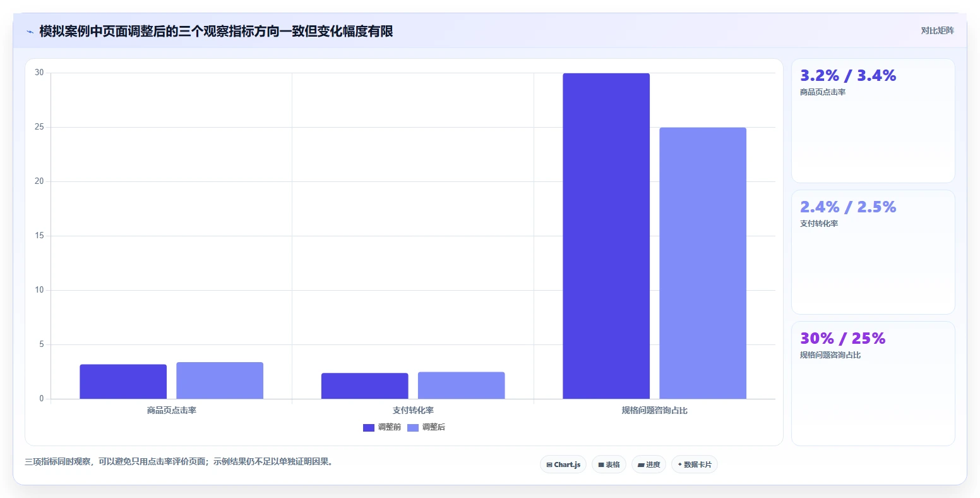Toggle the 调整前 legend swatch
This screenshot has width=980, height=498.
[369, 428]
